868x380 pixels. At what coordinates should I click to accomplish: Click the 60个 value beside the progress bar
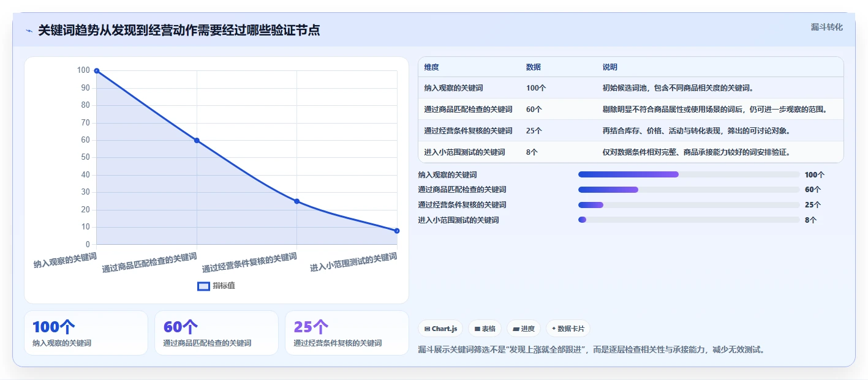pos(813,190)
